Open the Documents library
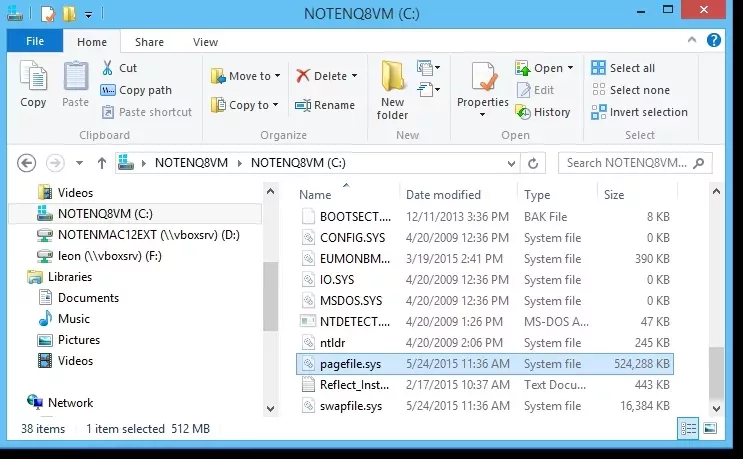743x459 pixels. click(79, 297)
